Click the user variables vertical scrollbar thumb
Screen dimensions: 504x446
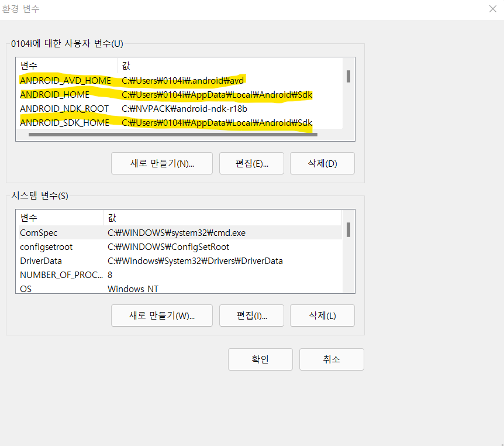(348, 76)
